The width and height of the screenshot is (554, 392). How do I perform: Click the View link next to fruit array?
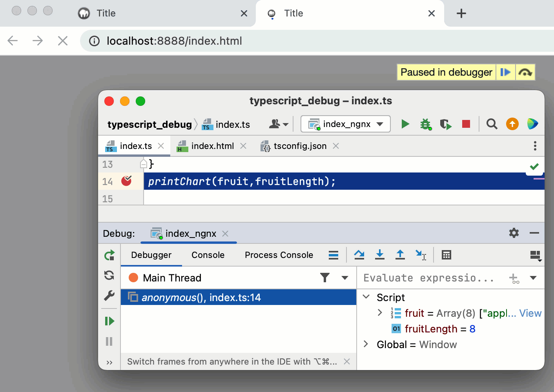530,313
